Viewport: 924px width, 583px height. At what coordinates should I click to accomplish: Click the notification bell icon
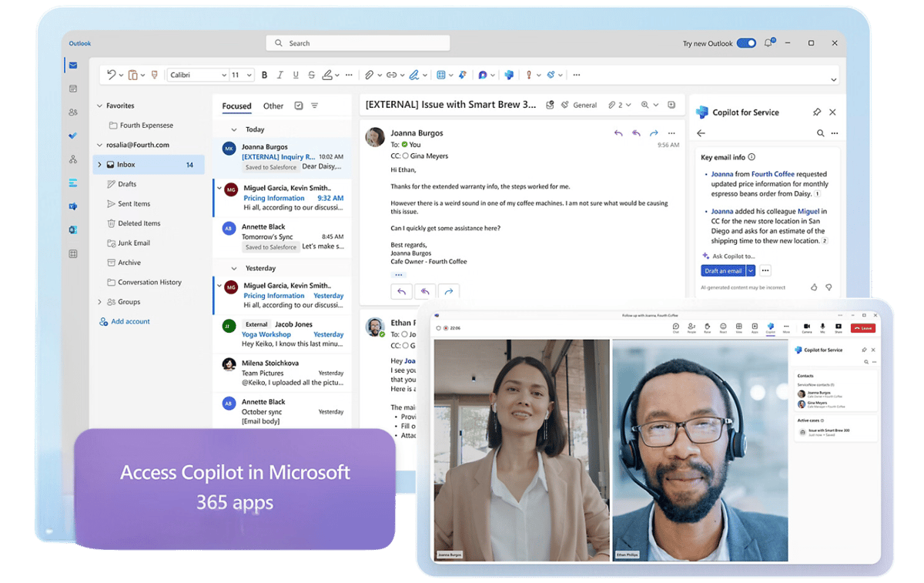click(768, 43)
